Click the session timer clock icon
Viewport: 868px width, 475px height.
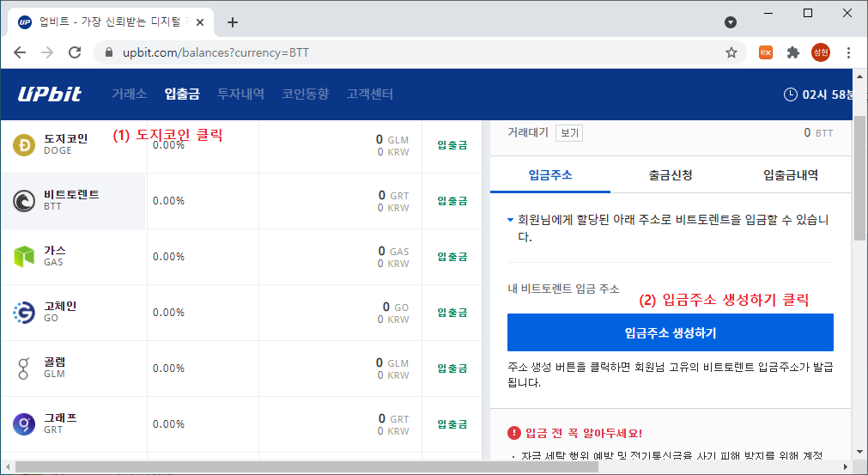click(791, 94)
